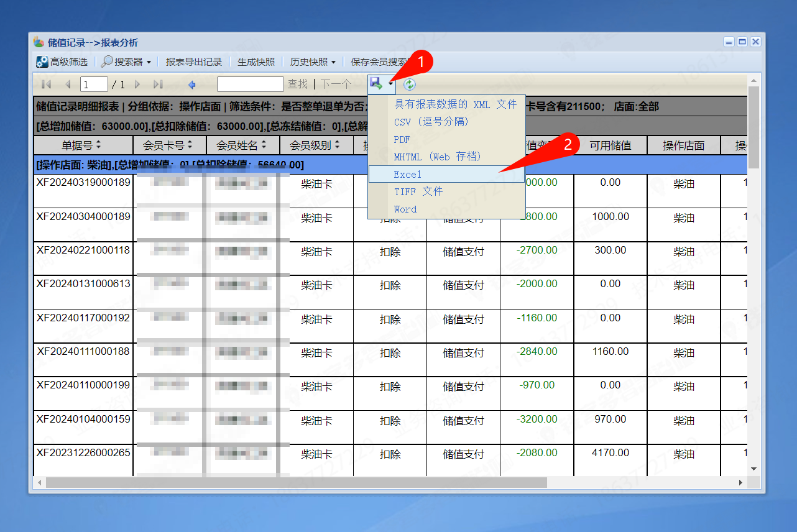Open the 高级筛选 advanced filter
The width and height of the screenshot is (797, 532).
[x=62, y=62]
